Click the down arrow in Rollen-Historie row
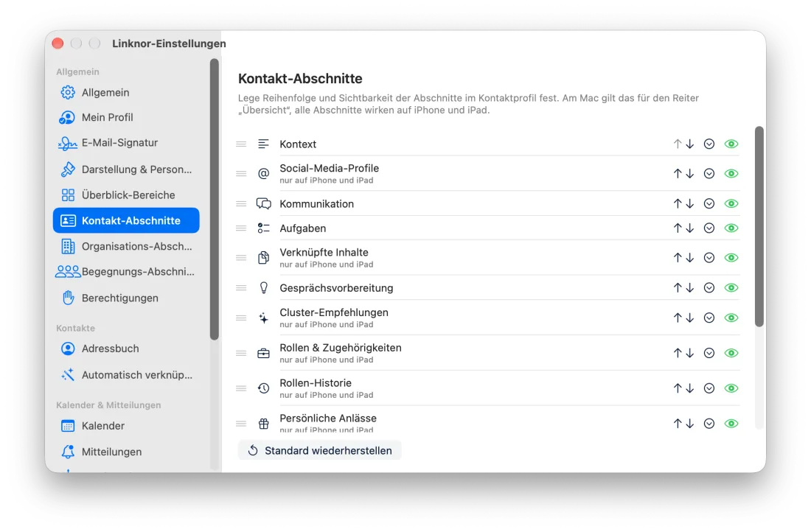The image size is (811, 532). click(690, 388)
